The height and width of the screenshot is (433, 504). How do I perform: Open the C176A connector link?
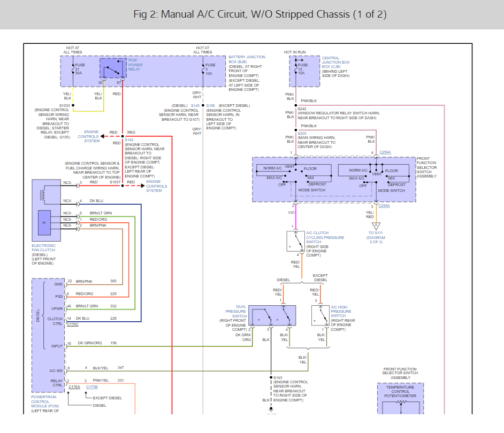pyautogui.click(x=74, y=386)
